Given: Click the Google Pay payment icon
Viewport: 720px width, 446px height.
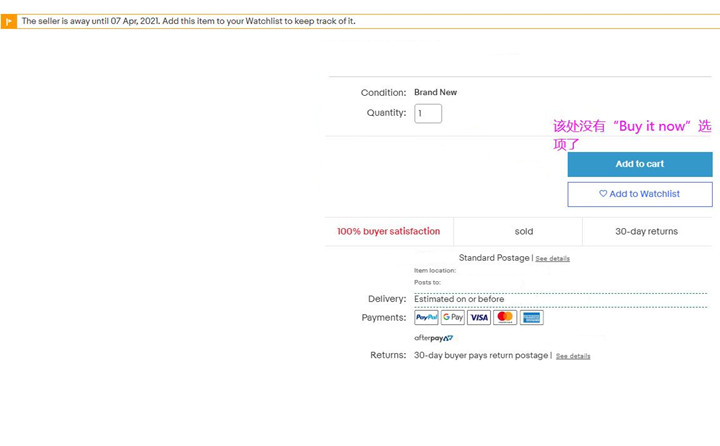Looking at the screenshot, I should [x=453, y=317].
